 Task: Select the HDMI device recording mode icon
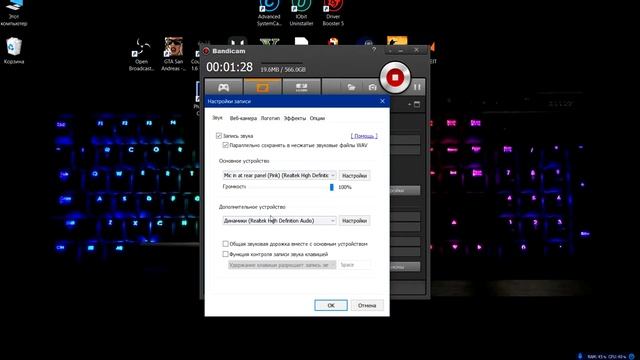[x=301, y=87]
